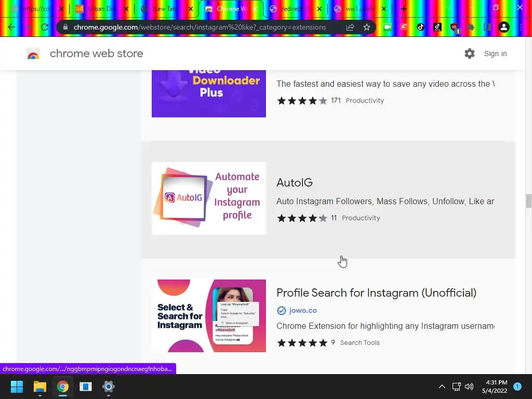This screenshot has width=532, height=399.
Task: Open Video Downloader Plus thumbnail
Action: pos(209,94)
